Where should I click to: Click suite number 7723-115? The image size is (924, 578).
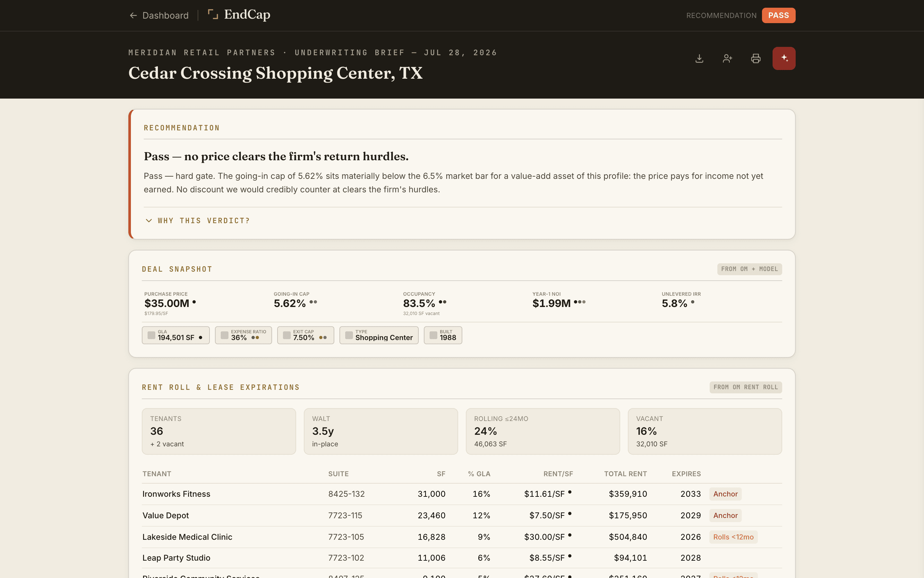345,515
